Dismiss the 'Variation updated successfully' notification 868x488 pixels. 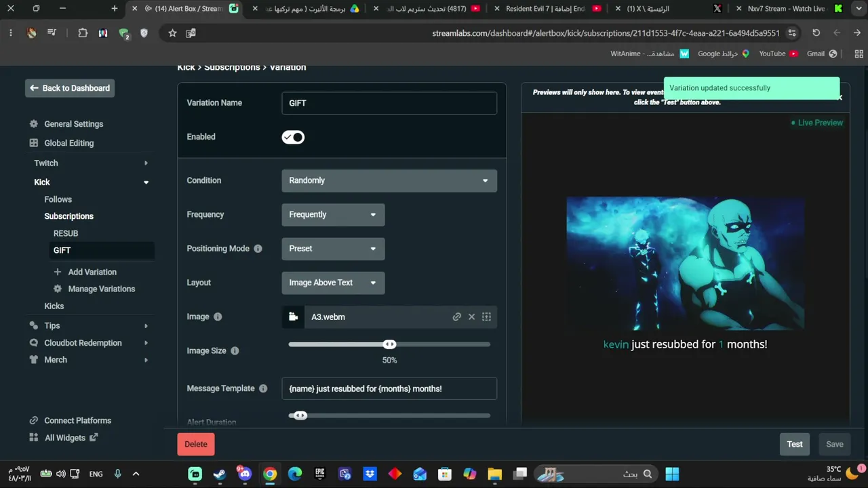(x=840, y=98)
